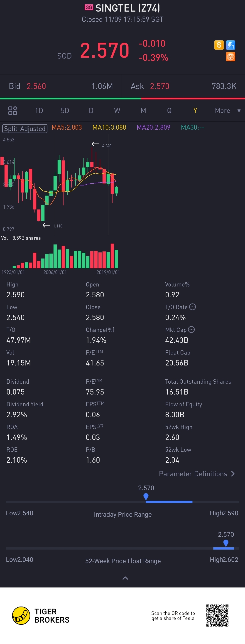Switch to the 1D chart tab

point(39,111)
